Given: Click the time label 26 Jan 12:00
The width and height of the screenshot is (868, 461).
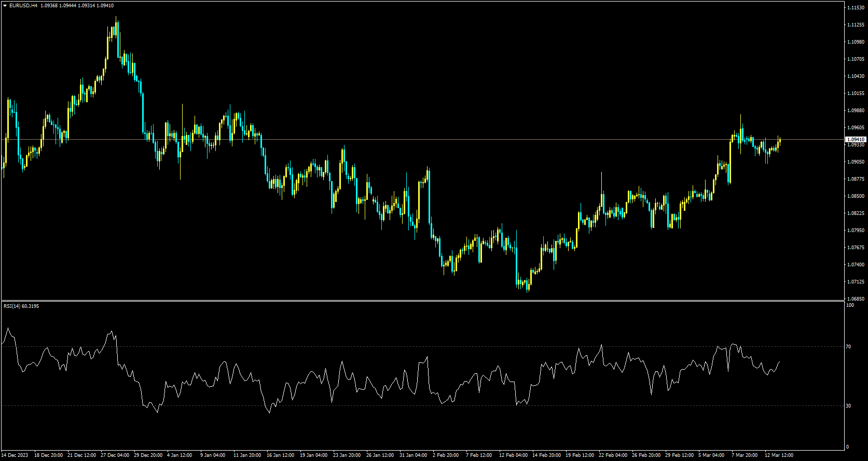Looking at the screenshot, I should click(380, 455).
